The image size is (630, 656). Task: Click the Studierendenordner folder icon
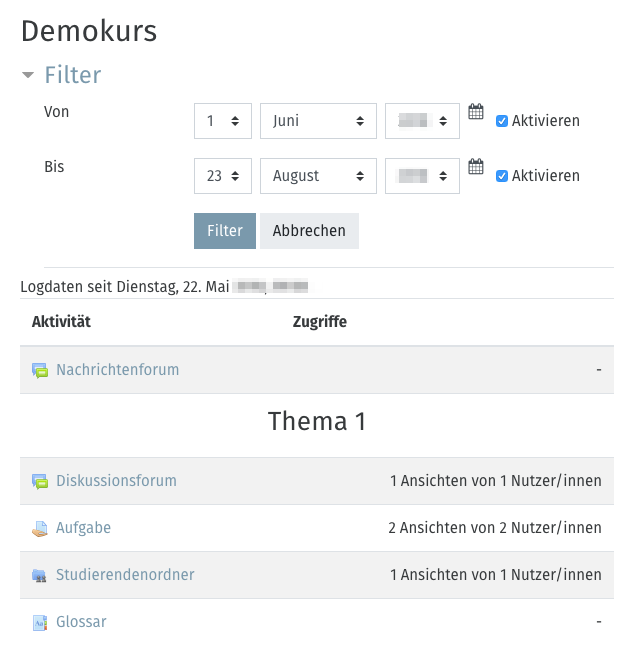[40, 575]
